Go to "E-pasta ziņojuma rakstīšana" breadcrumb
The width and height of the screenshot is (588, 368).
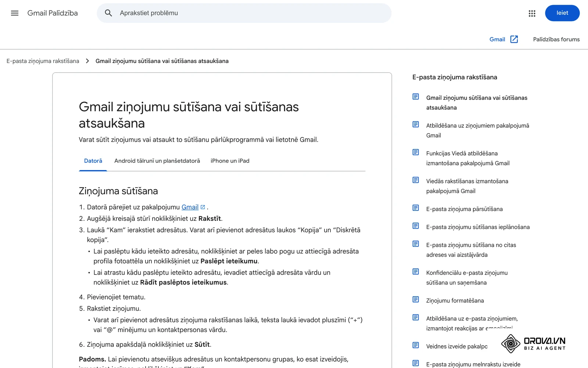pyautogui.click(x=43, y=61)
